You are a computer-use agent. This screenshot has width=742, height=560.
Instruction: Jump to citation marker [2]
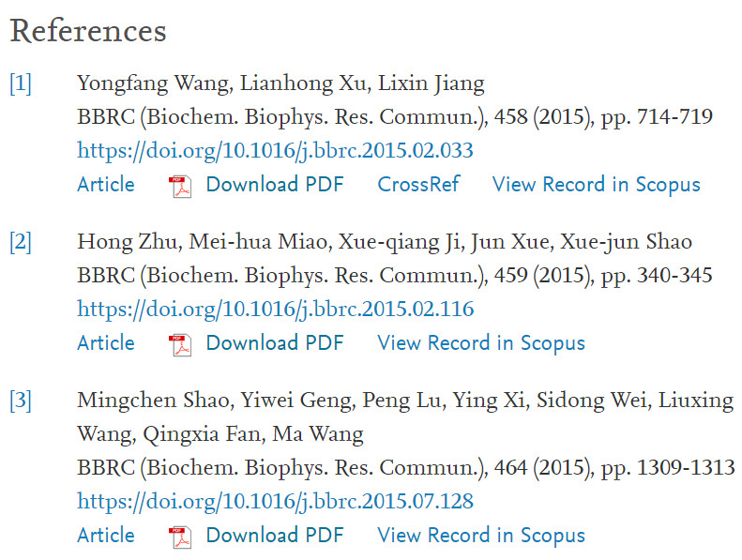21,242
